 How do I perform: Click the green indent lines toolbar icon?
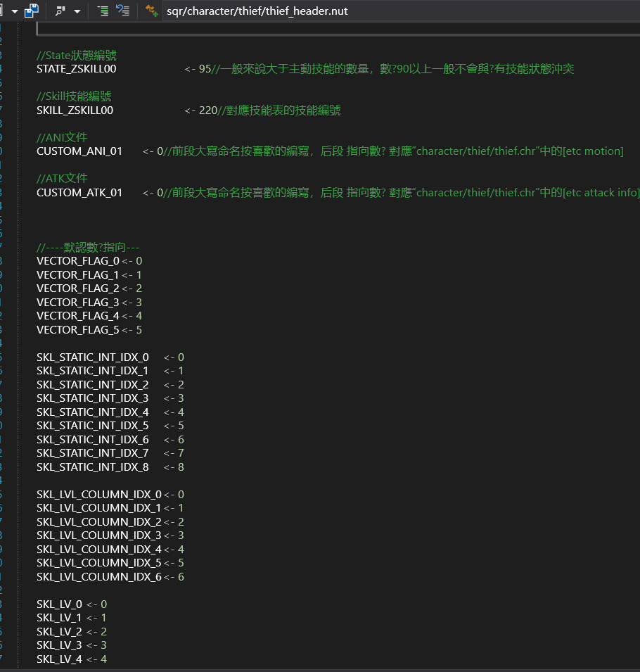pos(103,11)
